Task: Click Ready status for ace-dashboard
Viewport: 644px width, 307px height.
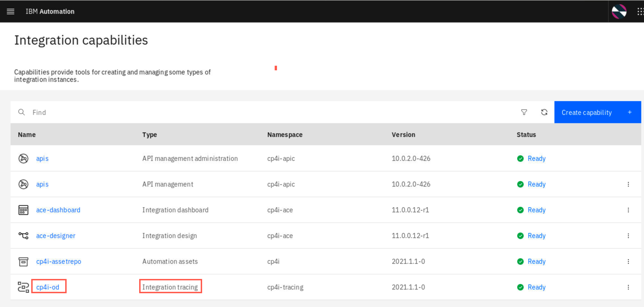Action: click(x=537, y=210)
